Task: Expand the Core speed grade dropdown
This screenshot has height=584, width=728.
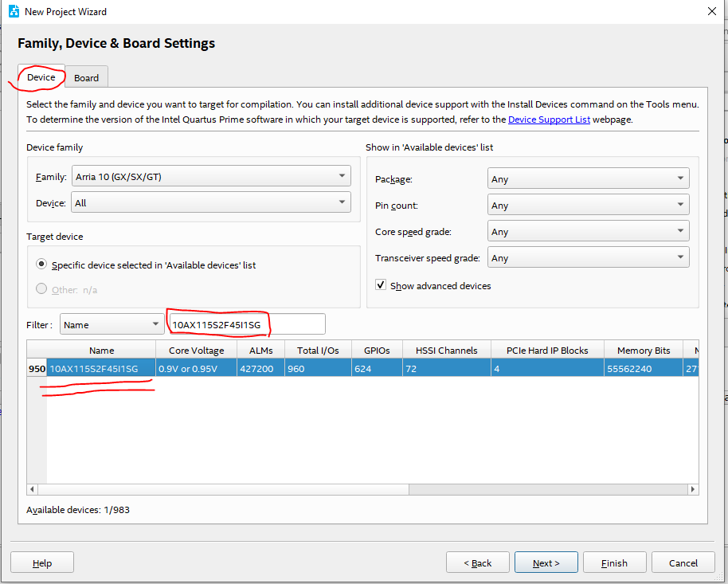Action: pyautogui.click(x=588, y=232)
